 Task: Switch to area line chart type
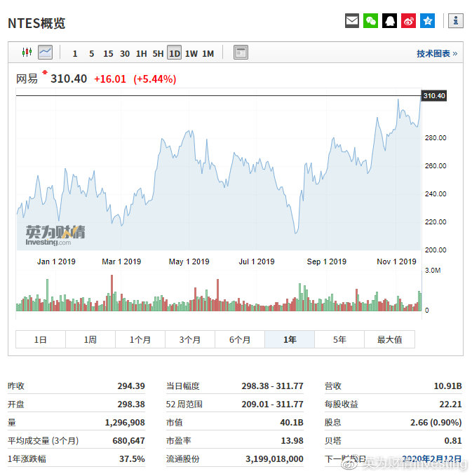(45, 52)
